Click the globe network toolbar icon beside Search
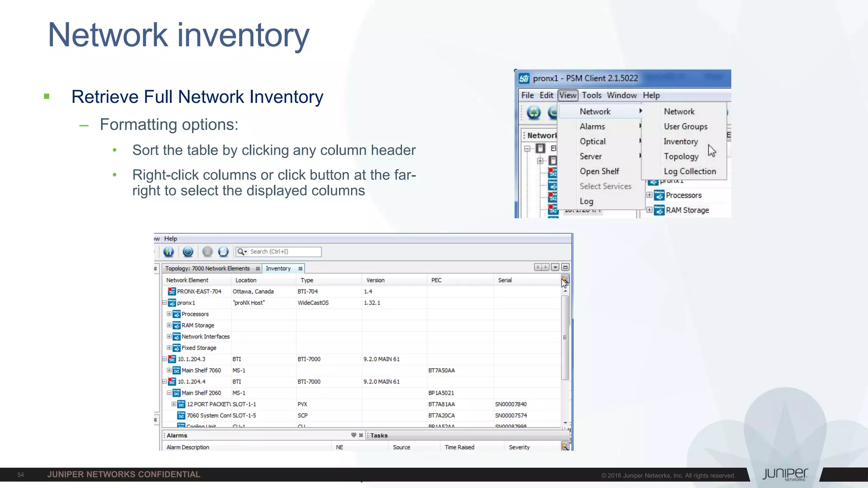Viewport: 868px width, 488px height. [169, 252]
